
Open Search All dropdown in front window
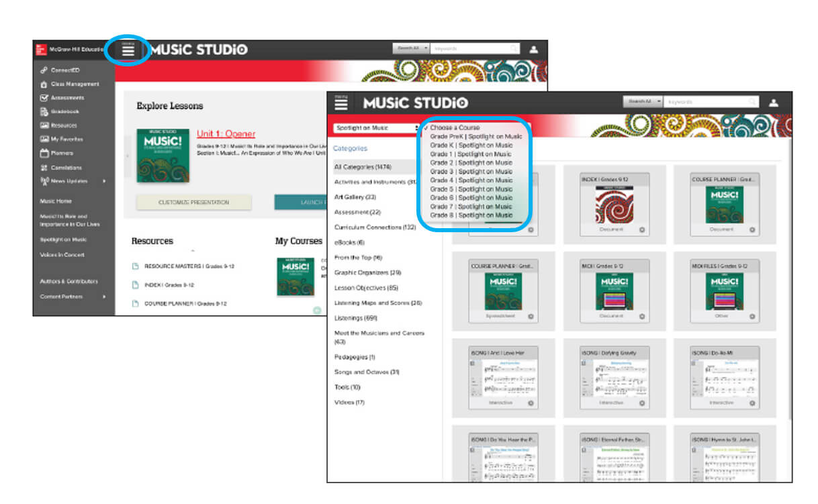coord(643,102)
